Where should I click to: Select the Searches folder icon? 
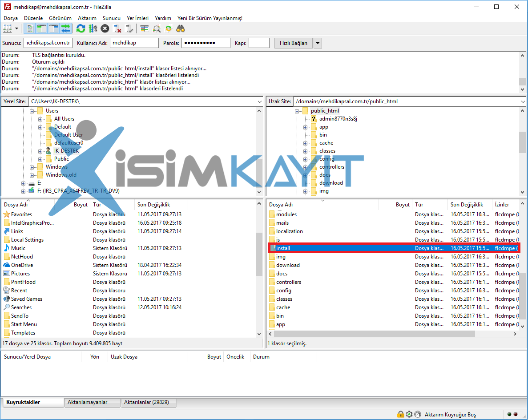click(7, 307)
